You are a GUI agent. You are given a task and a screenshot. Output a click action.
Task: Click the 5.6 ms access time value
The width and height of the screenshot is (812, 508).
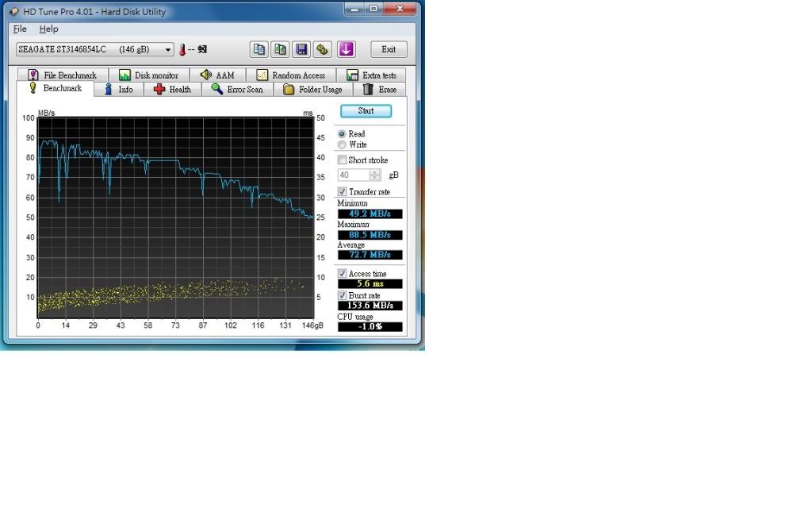click(370, 283)
